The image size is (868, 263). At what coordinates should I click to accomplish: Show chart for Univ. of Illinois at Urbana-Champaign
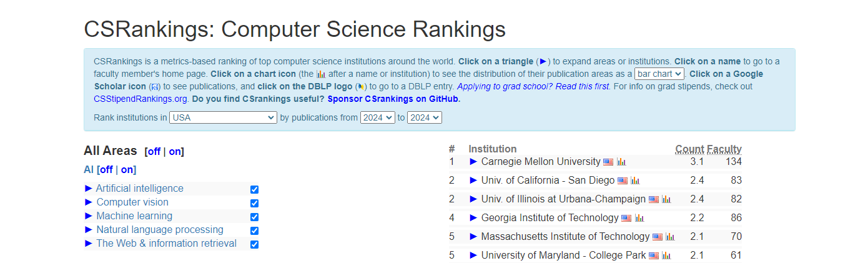coord(666,199)
